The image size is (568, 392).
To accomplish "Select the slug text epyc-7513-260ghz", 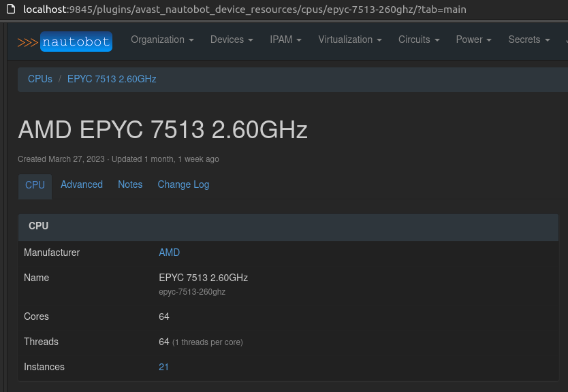I will (x=192, y=292).
